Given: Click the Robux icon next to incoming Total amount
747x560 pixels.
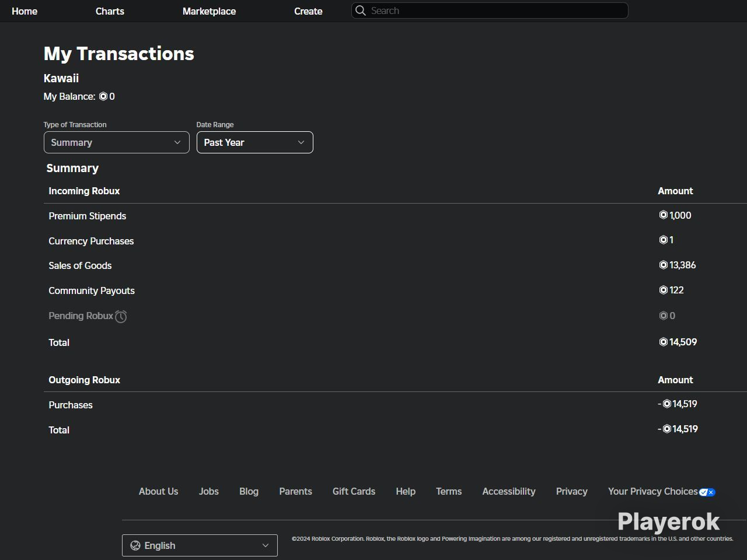Looking at the screenshot, I should coord(663,342).
